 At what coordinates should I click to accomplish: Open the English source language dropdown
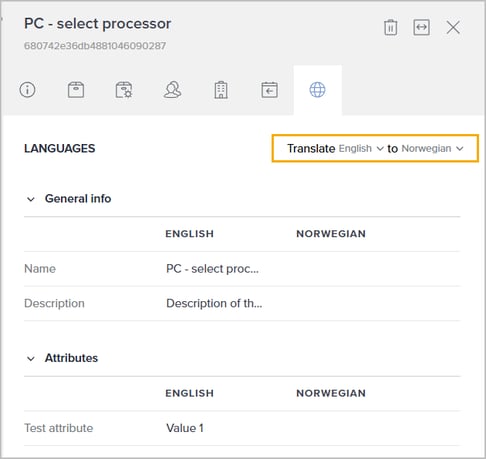click(x=361, y=148)
